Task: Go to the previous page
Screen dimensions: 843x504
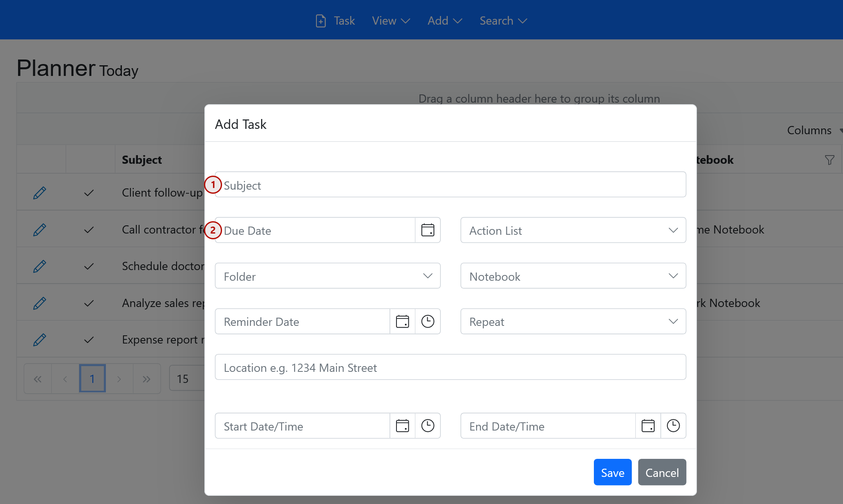Action: [65, 379]
